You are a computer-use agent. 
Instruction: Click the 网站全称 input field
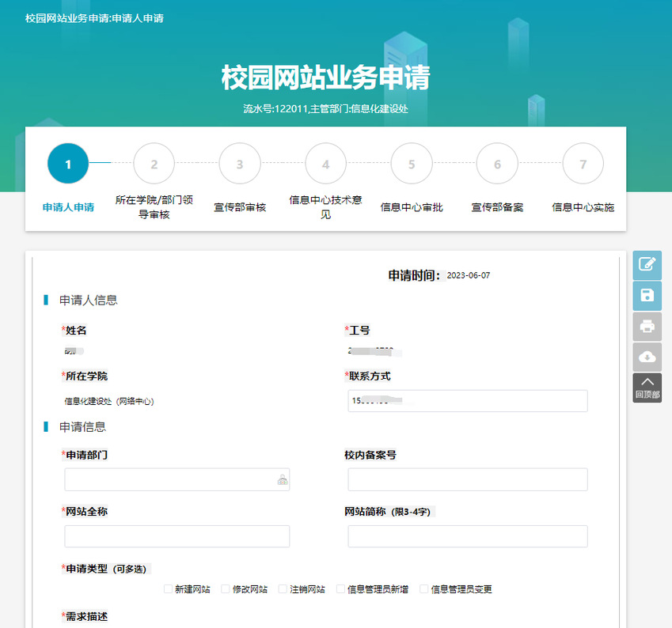point(177,536)
